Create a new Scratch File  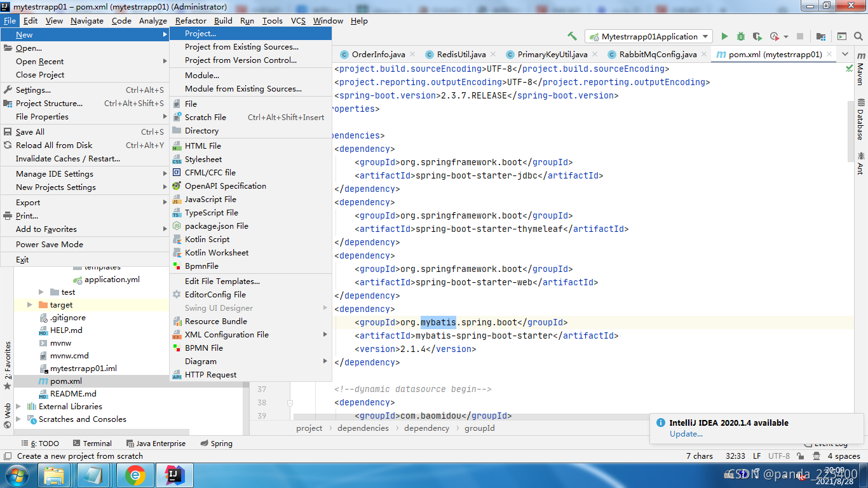(x=251, y=118)
